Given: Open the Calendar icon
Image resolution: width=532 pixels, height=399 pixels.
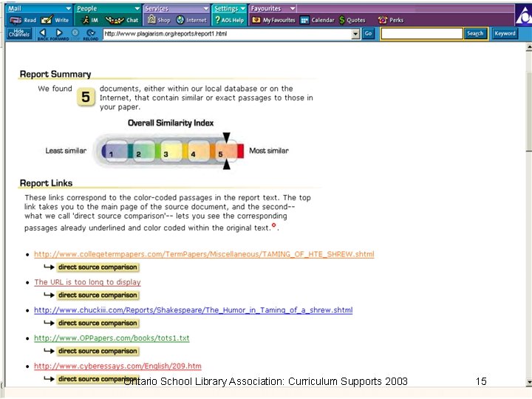Looking at the screenshot, I should 317,21.
